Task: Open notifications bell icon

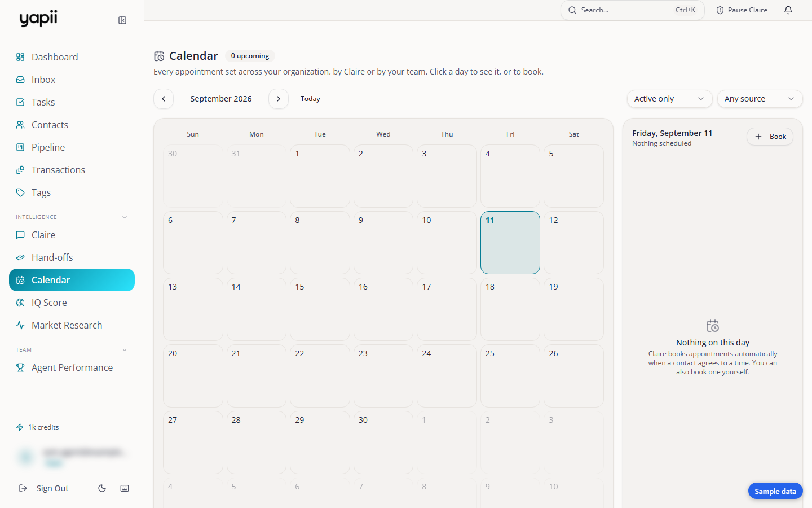Action: pyautogui.click(x=788, y=10)
